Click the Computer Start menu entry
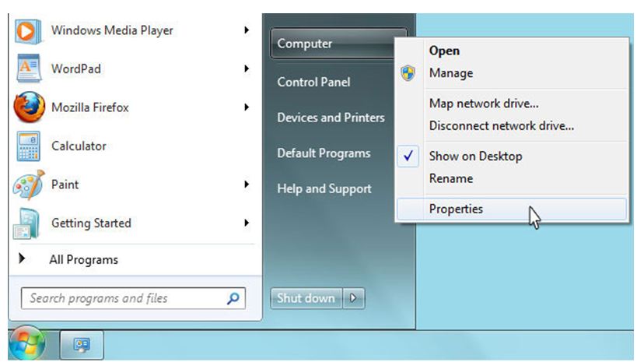Screen dimensions: 644x362 (x=338, y=43)
